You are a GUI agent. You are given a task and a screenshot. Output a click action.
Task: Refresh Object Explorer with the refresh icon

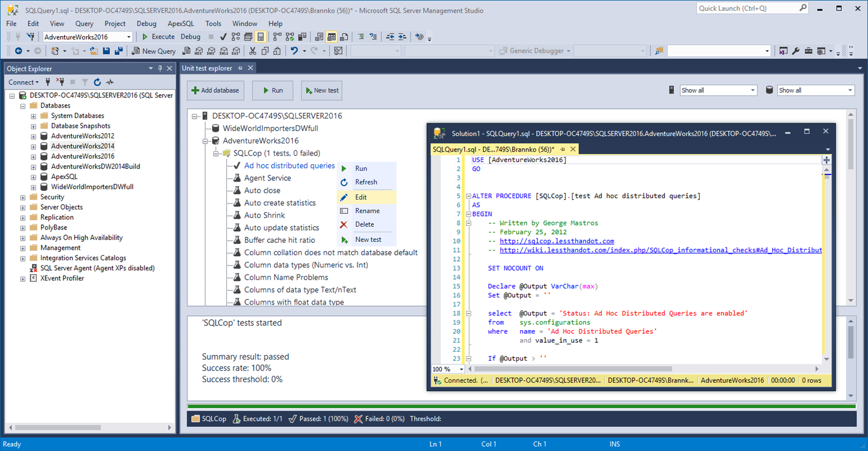pos(97,82)
